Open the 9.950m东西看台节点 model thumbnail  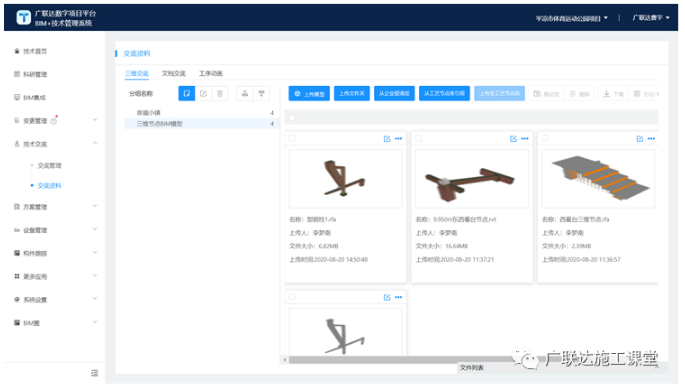pyautogui.click(x=472, y=179)
